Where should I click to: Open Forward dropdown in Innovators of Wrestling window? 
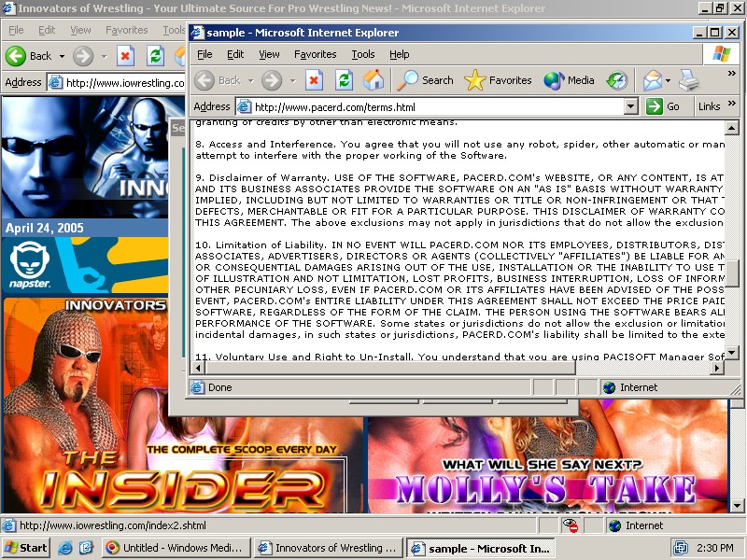pos(104,56)
